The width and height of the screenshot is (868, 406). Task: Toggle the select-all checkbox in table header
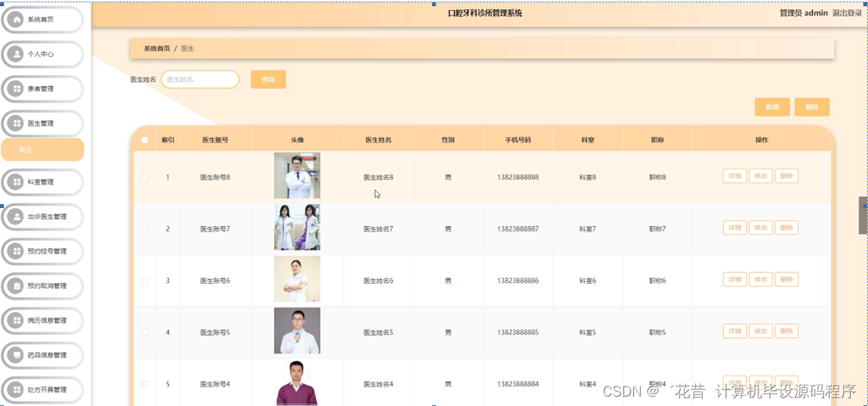[145, 140]
